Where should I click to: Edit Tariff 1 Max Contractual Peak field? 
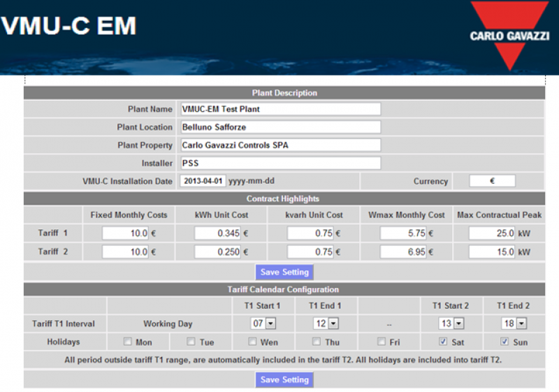point(492,233)
